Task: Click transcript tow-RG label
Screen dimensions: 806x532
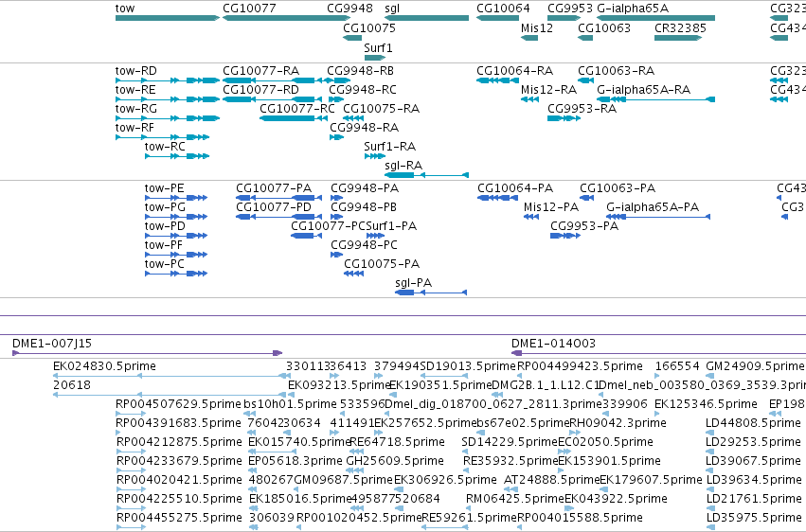Action: [136, 109]
